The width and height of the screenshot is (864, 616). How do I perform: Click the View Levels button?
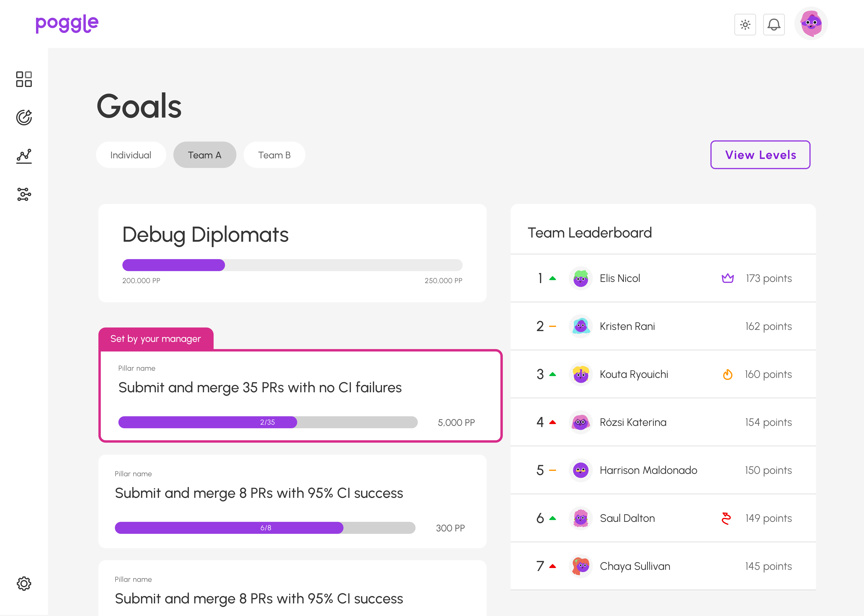coord(760,155)
